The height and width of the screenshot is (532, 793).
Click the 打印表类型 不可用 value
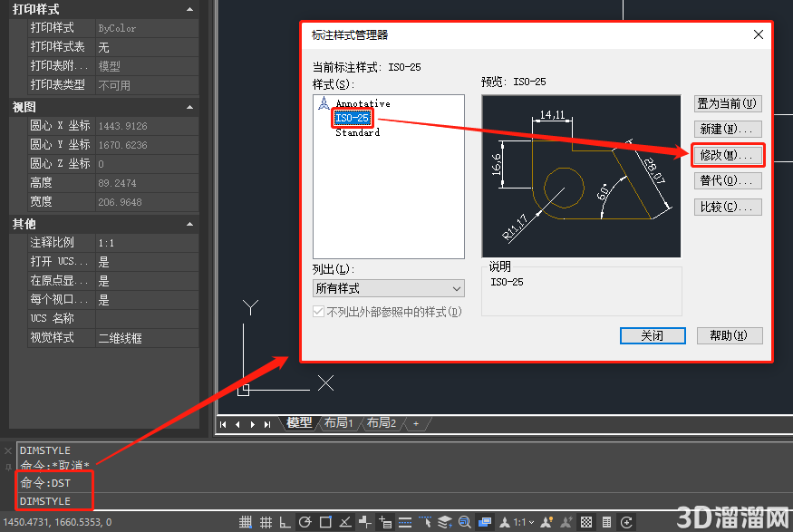click(147, 85)
